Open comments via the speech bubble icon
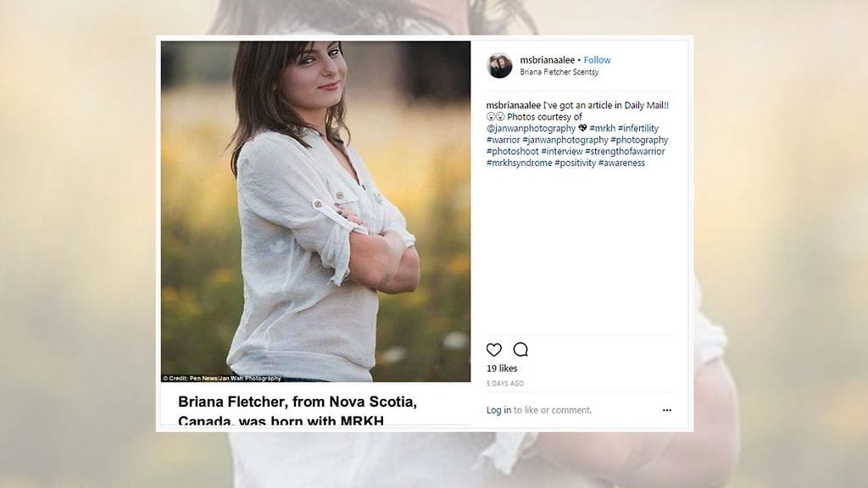 coord(520,349)
